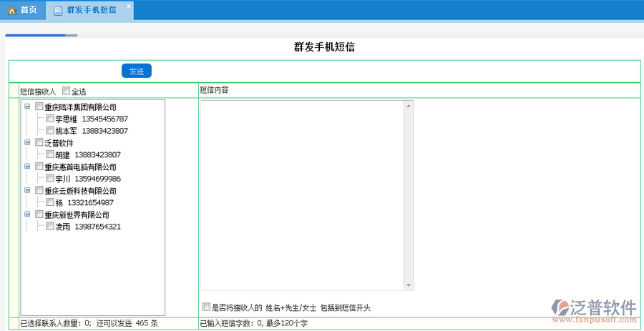The width and height of the screenshot is (644, 331).
Task: Toggle the 全选 checkbox
Action: pyautogui.click(x=67, y=91)
